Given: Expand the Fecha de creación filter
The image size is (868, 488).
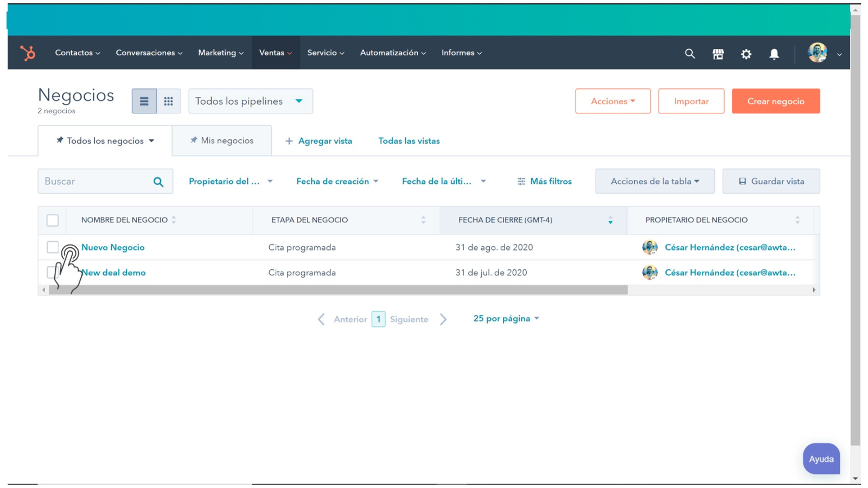Looking at the screenshot, I should pos(337,181).
